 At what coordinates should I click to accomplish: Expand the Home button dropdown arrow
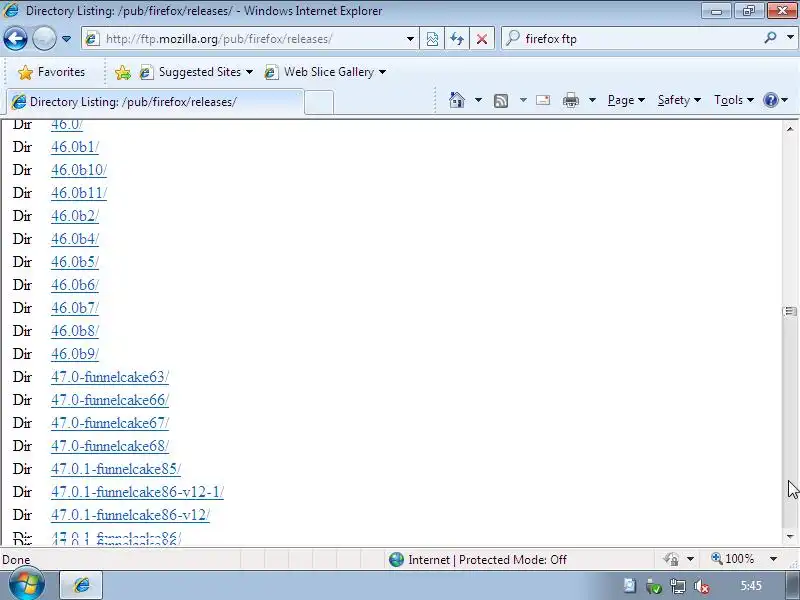(478, 100)
